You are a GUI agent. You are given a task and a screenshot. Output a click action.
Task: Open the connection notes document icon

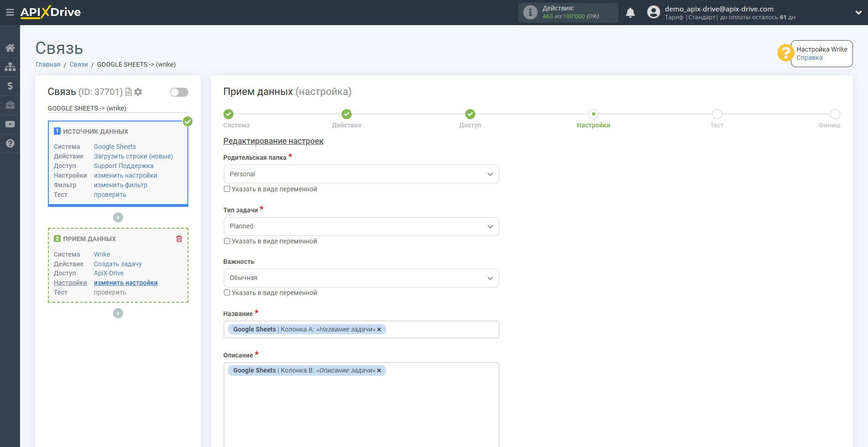pyautogui.click(x=129, y=92)
